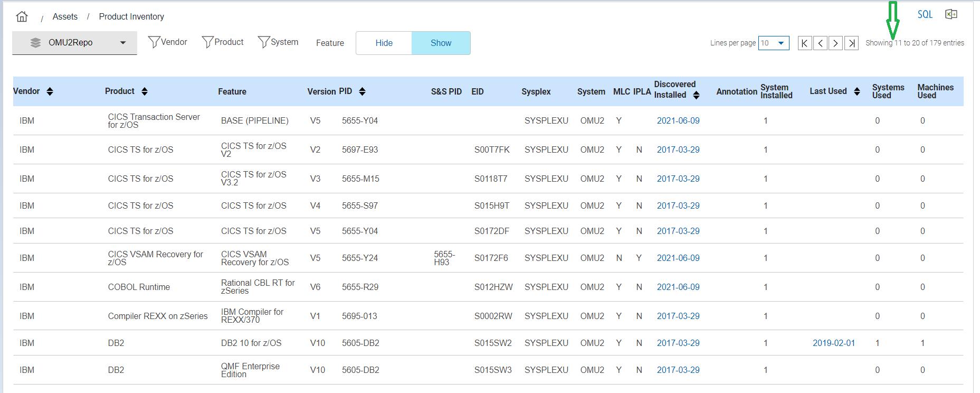
Task: Select EID S015H9T cell
Action: point(492,205)
